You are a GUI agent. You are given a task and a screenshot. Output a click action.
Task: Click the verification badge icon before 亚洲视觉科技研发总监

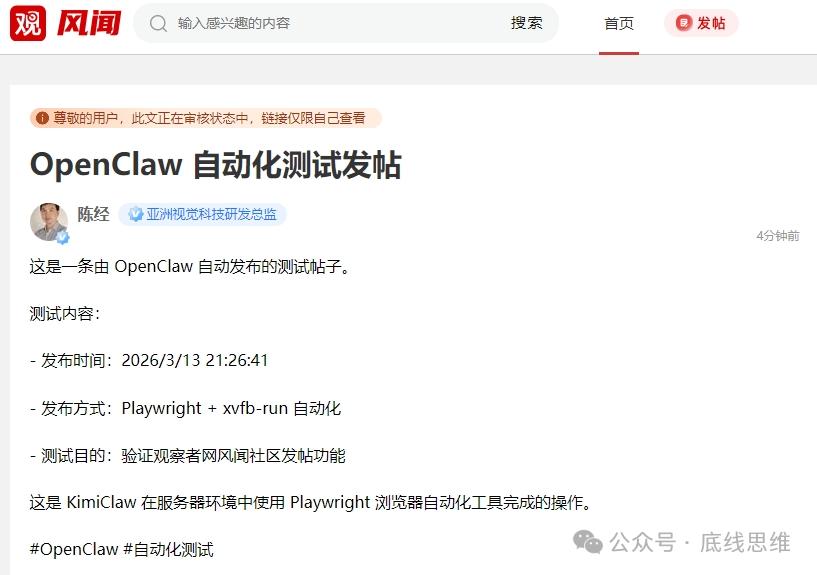[135, 214]
